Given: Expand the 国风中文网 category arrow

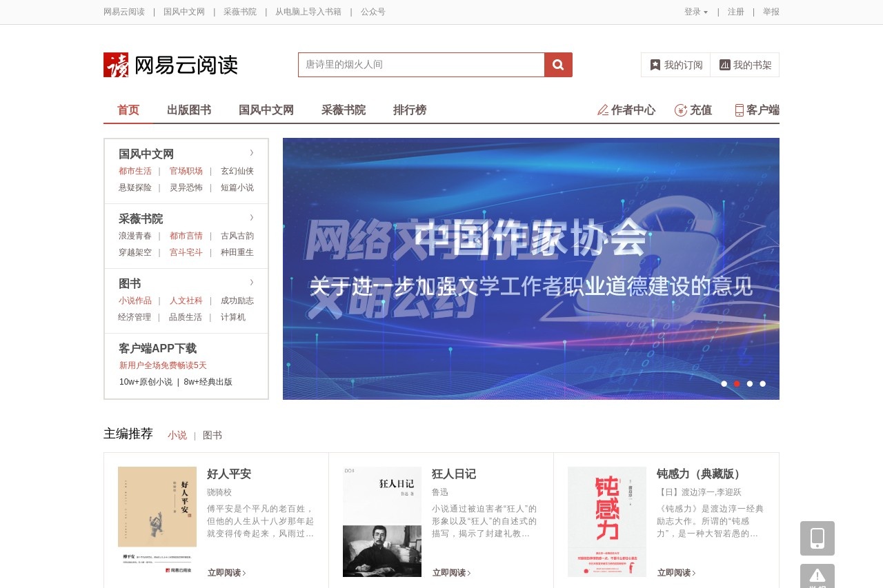Looking at the screenshot, I should coord(252,153).
